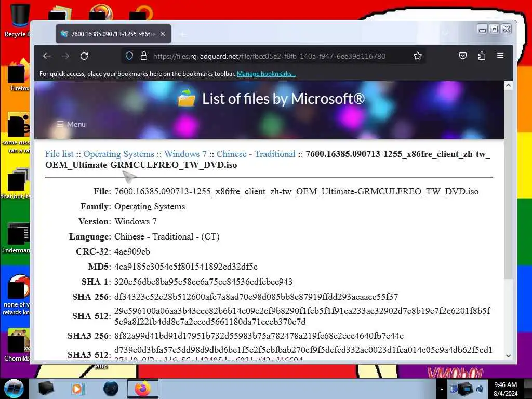
Task: Switch to Firefox in the taskbar
Action: click(x=143, y=389)
